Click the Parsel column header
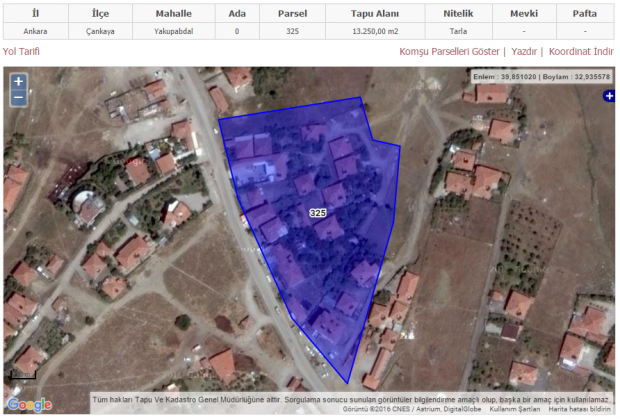Viewport: 620px width, 419px height. [x=293, y=13]
